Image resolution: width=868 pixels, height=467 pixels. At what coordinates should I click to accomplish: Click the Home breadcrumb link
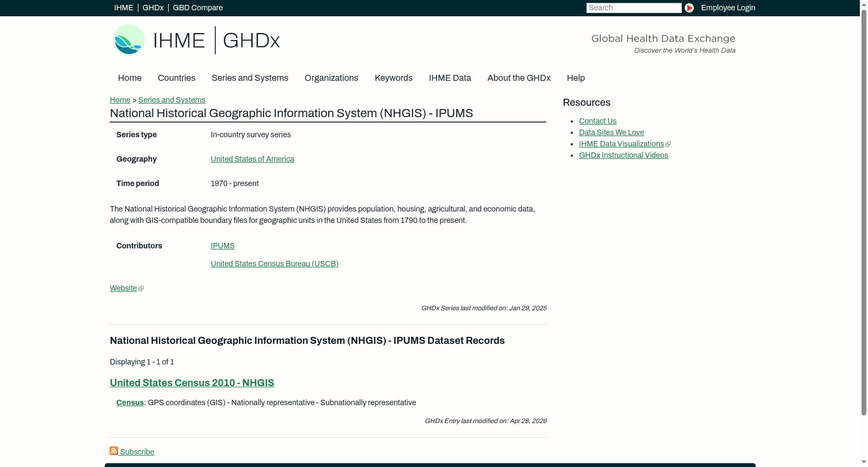(x=120, y=100)
